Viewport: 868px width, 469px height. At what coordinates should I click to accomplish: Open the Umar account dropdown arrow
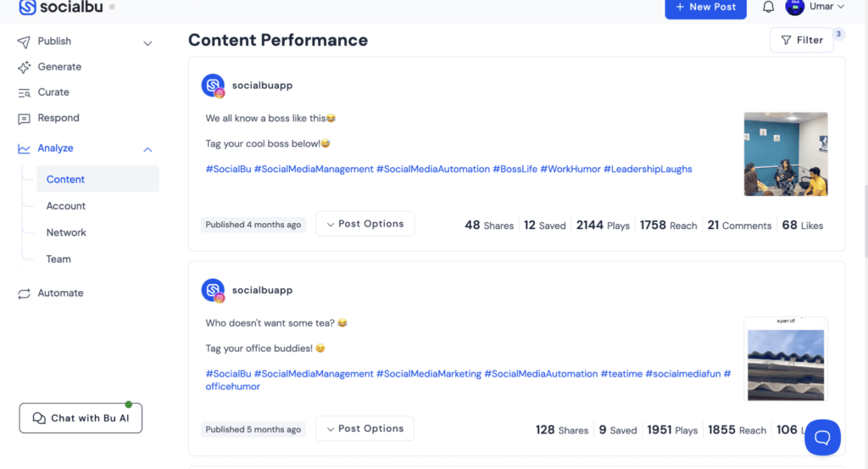click(841, 7)
